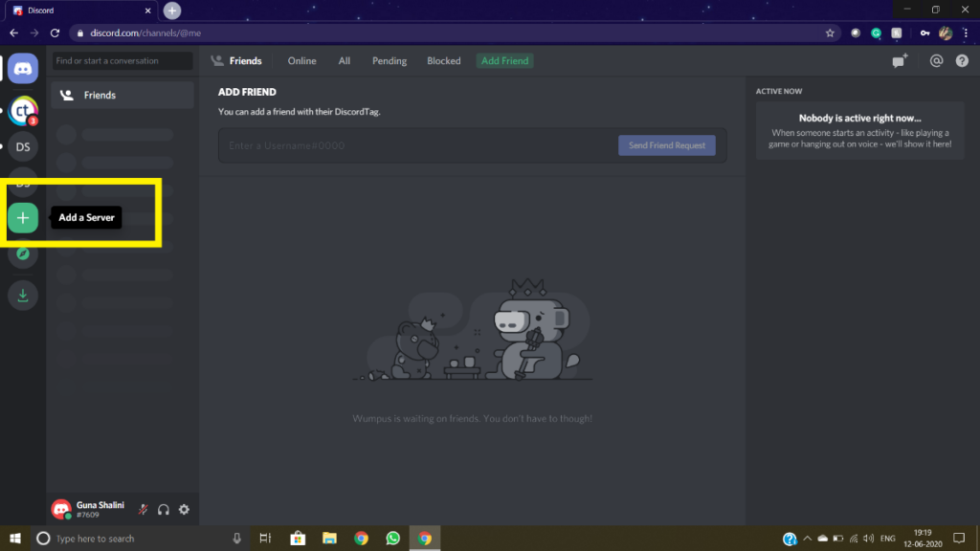This screenshot has height=551, width=980.
Task: Click Find or start a conversation box
Action: coord(122,60)
